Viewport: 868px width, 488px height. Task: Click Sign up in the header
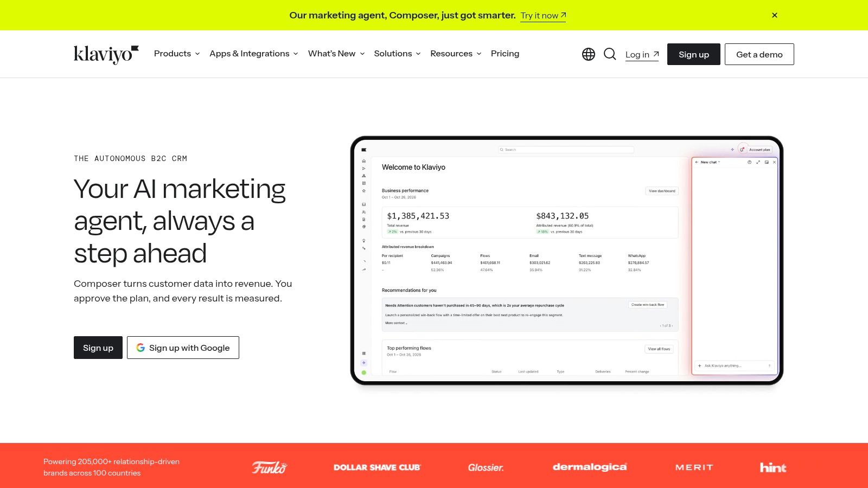[x=694, y=54]
